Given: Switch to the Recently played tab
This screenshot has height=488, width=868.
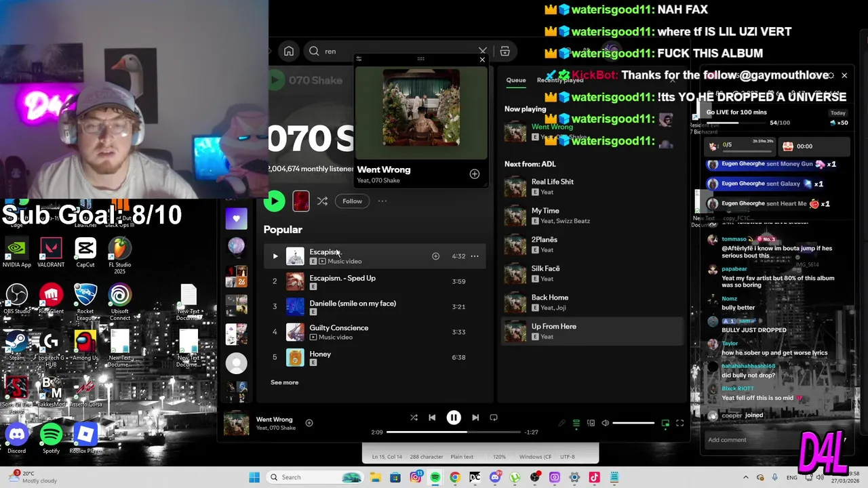Looking at the screenshot, I should pyautogui.click(x=559, y=80).
